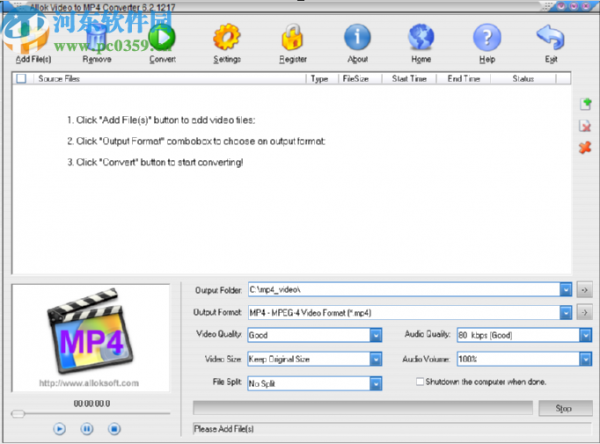The height and width of the screenshot is (444, 600).
Task: Click the Home globe icon
Action: click(x=421, y=37)
